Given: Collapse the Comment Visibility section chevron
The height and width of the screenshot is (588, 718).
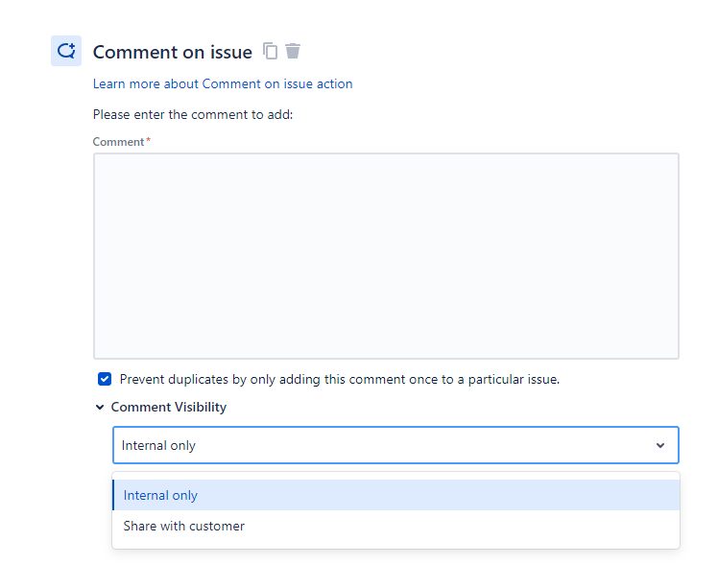Looking at the screenshot, I should [100, 407].
